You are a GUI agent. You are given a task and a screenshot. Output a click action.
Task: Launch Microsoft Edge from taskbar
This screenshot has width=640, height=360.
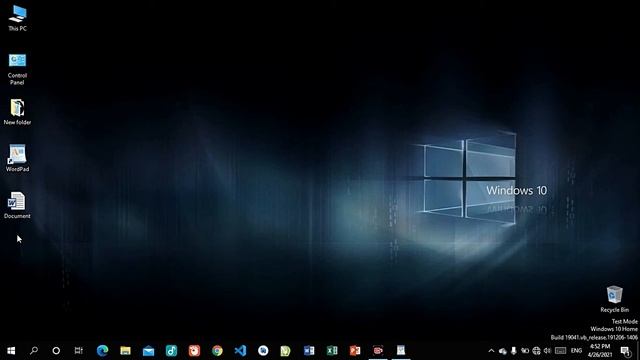coord(102,350)
